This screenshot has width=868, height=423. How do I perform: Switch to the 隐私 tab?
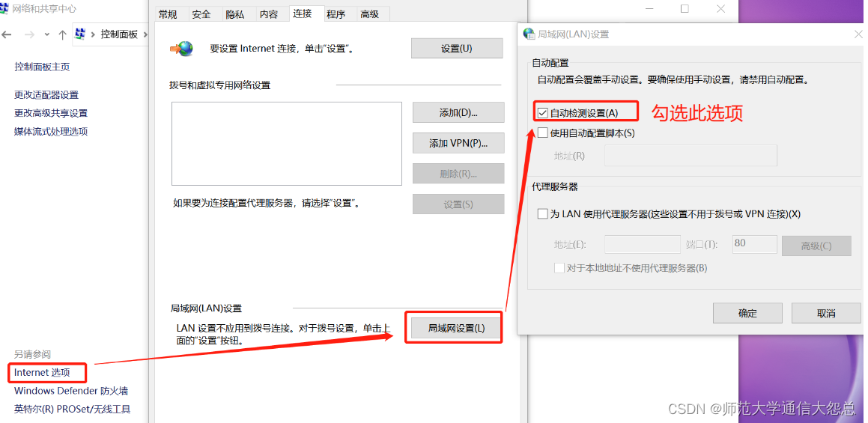(235, 14)
